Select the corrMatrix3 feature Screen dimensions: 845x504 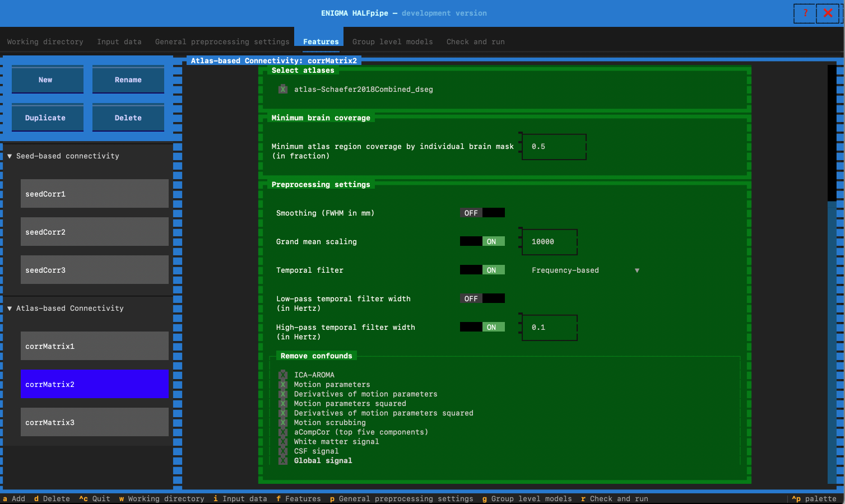(95, 422)
